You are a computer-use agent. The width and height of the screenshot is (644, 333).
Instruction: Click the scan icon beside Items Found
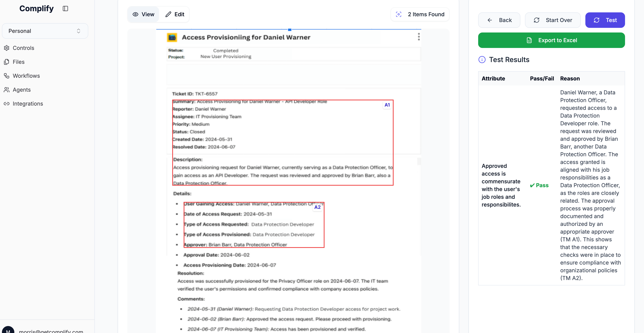click(398, 15)
